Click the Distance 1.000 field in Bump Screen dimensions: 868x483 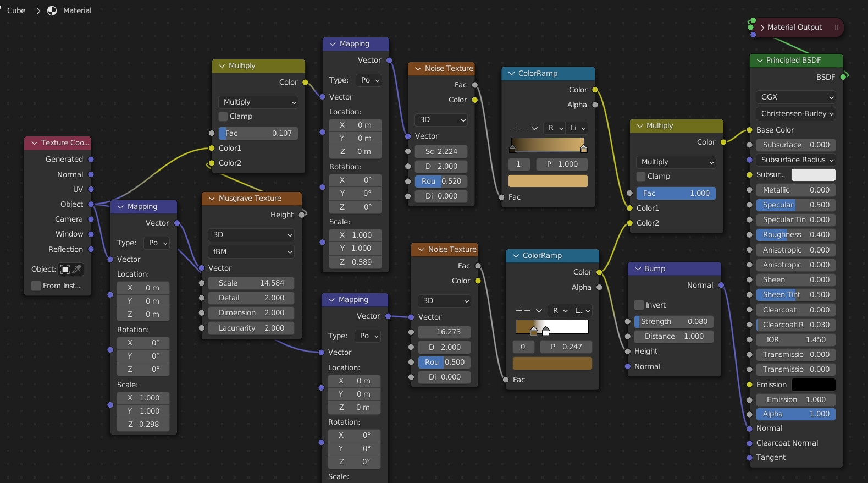point(674,336)
